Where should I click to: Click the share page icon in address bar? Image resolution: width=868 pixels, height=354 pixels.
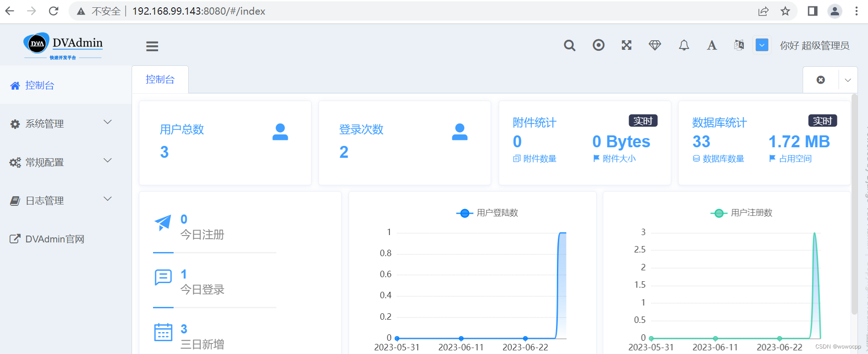coord(763,11)
